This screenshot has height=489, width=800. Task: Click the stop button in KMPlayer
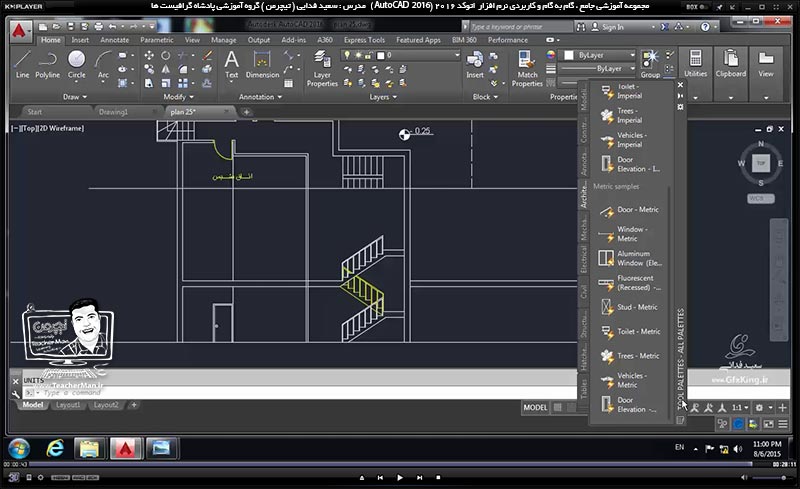438,478
